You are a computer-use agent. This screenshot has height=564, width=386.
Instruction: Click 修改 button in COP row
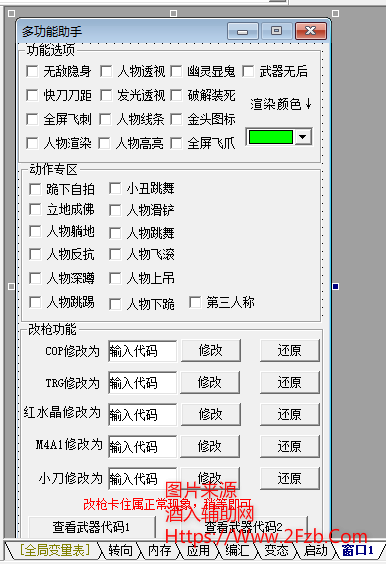(211, 350)
